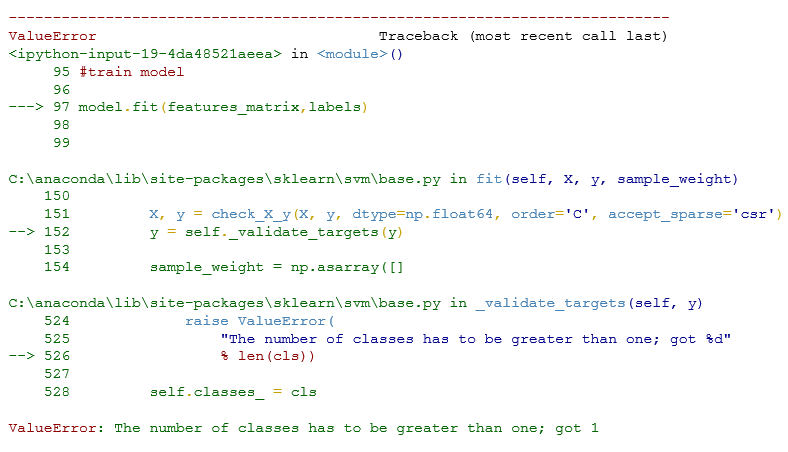Click base.py path before '_validate_targets(self, y)'
The image size is (788, 452).
[225, 303]
